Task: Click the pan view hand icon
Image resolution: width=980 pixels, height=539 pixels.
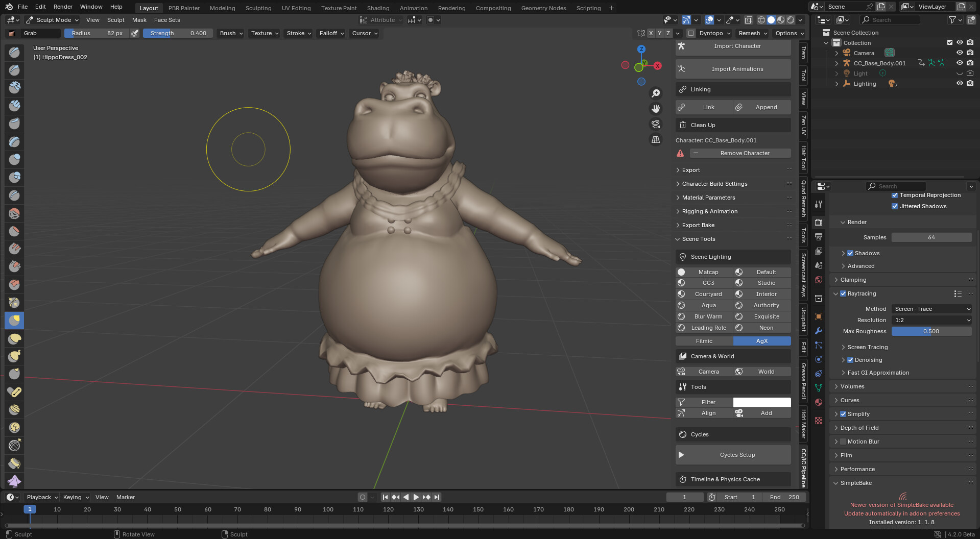Action: click(656, 109)
